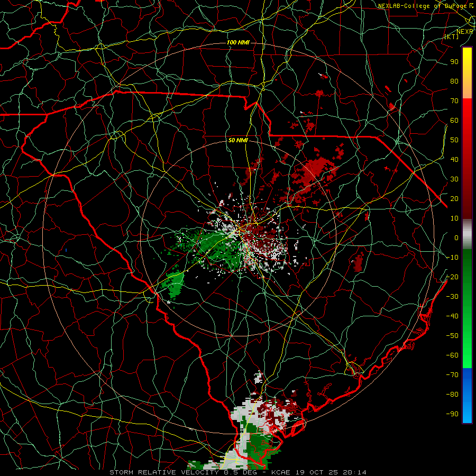The width and height of the screenshot is (476, 476).
Task: Select the 0 knot scale label
Action: click(456, 237)
